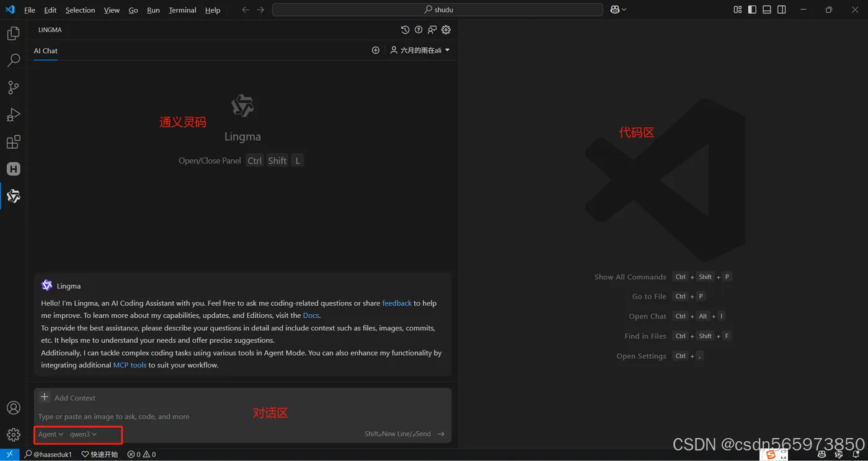Open the Agent mode dropdown
The width and height of the screenshot is (868, 461).
tap(51, 434)
